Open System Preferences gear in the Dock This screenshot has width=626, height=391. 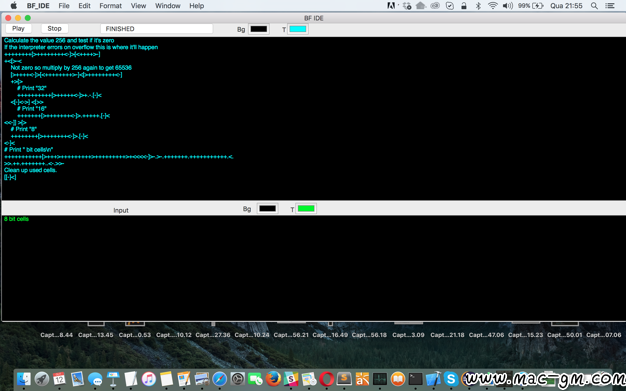point(238,379)
